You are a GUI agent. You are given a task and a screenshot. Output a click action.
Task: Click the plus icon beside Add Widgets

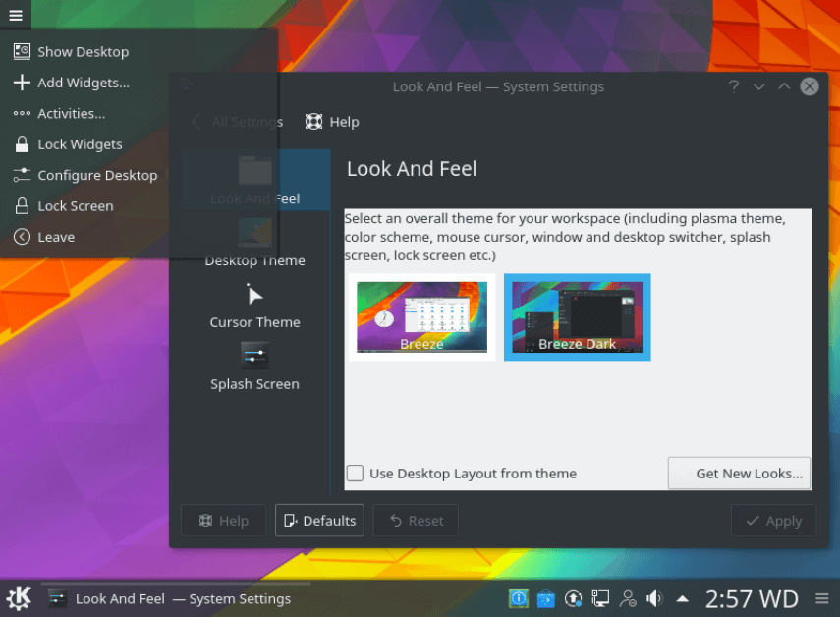tap(22, 83)
